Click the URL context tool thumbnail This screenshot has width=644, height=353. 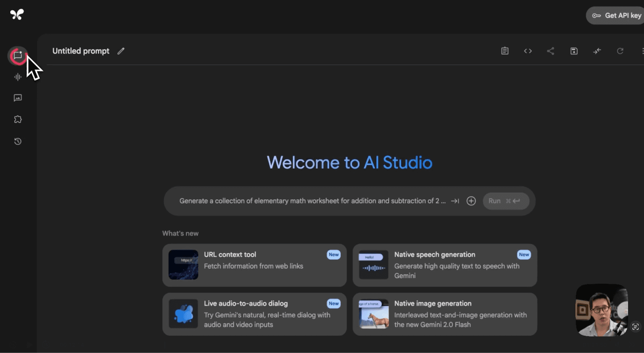[x=183, y=265]
